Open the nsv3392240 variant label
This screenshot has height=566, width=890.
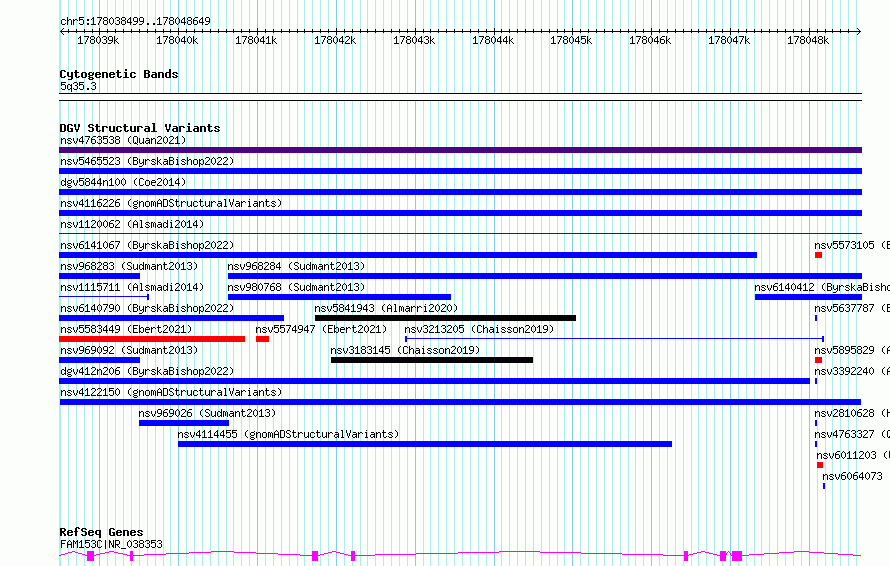852,371
